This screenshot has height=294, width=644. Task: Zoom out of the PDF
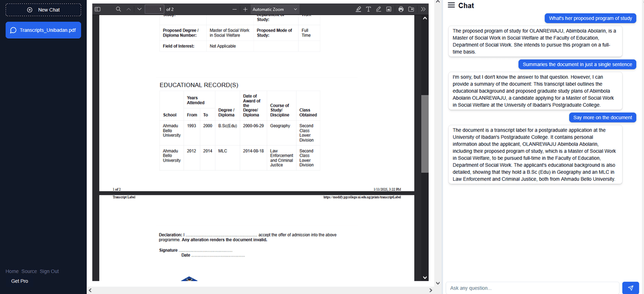pyautogui.click(x=235, y=10)
